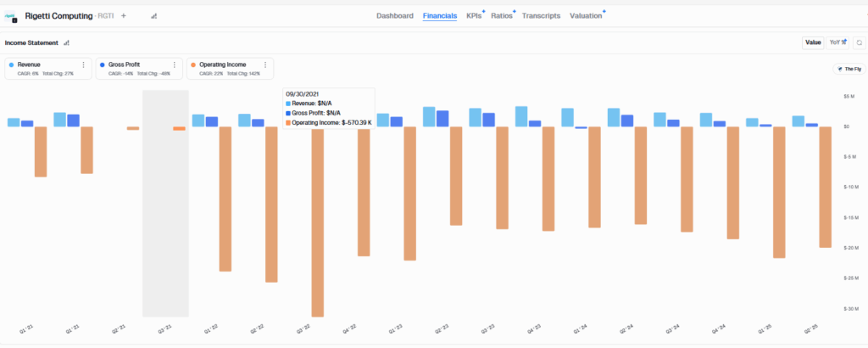Open the three-dot menu on Gross Profit card
868x348 pixels.
[174, 65]
